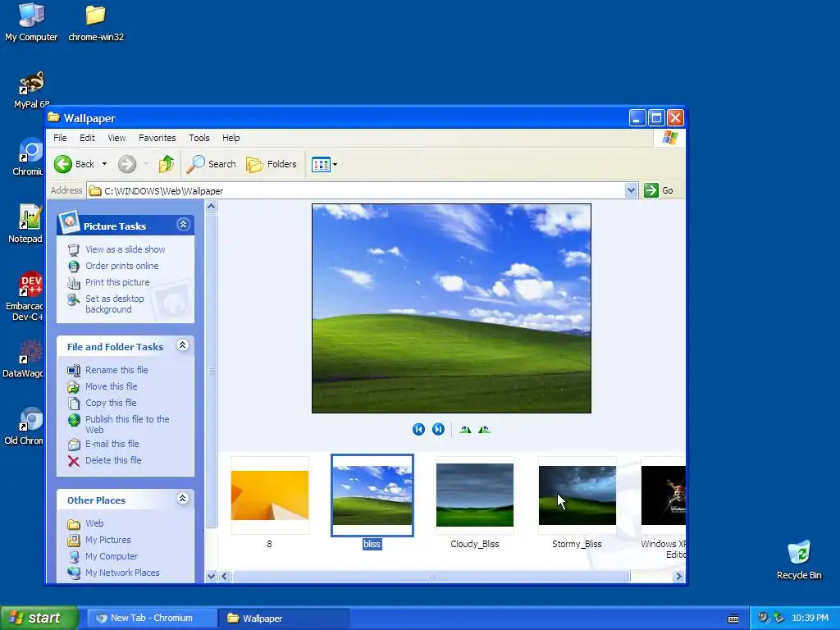Click task pane scroll up arrow
The image size is (840, 630).
[211, 207]
